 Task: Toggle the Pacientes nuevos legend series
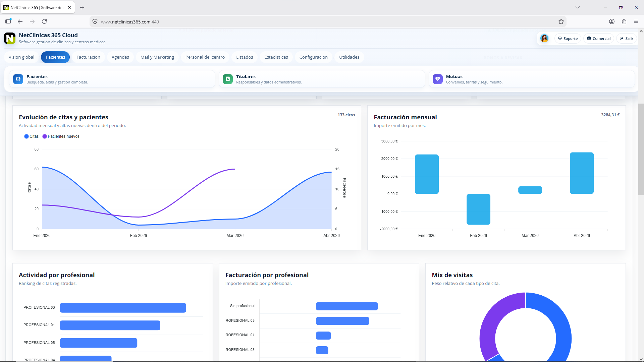(x=61, y=136)
